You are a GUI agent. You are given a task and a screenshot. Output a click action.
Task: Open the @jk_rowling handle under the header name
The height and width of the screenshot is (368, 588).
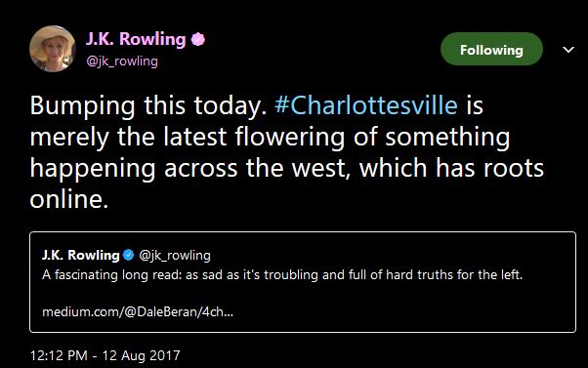[x=122, y=61]
